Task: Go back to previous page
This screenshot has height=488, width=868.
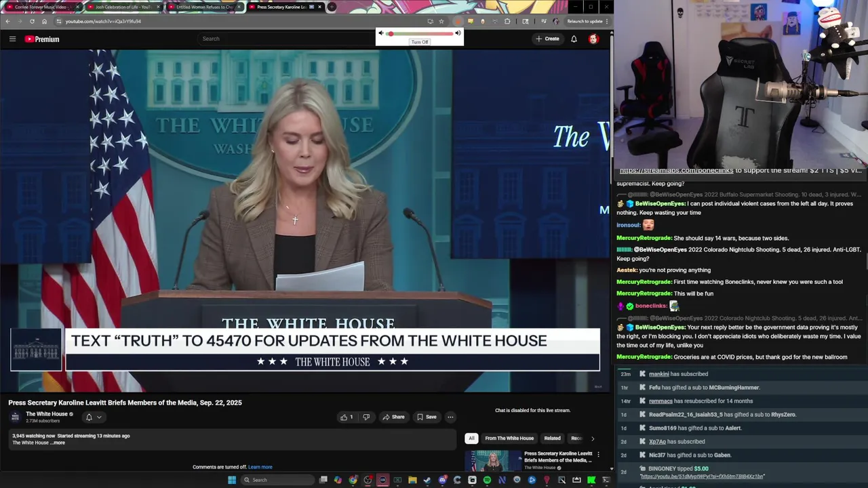Action: coord(7,21)
